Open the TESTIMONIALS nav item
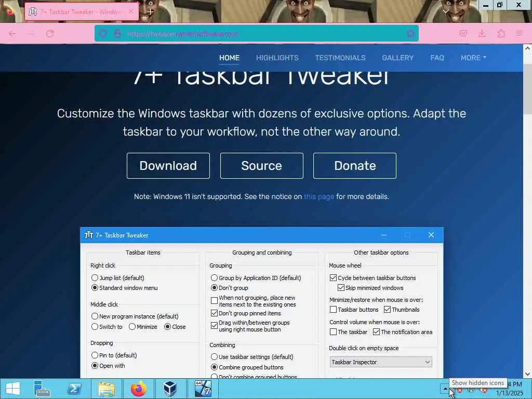This screenshot has height=399, width=532. [340, 58]
